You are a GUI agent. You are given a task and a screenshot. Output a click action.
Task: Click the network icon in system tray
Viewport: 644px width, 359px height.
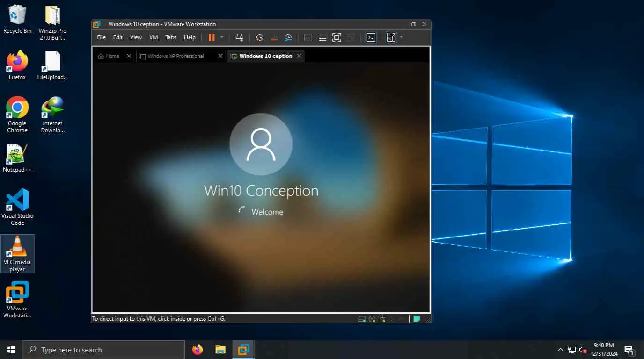(x=571, y=350)
